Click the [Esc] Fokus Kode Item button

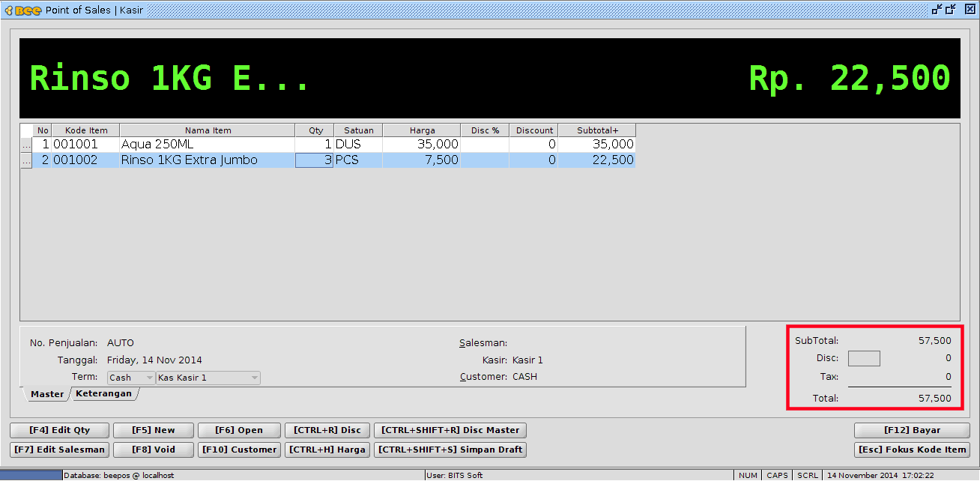click(x=913, y=450)
